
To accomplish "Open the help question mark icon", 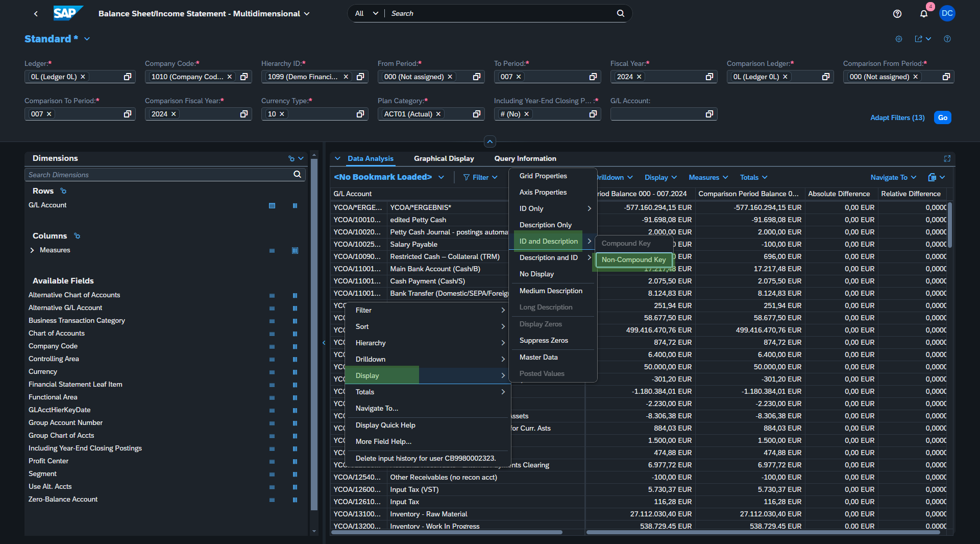I will click(897, 14).
